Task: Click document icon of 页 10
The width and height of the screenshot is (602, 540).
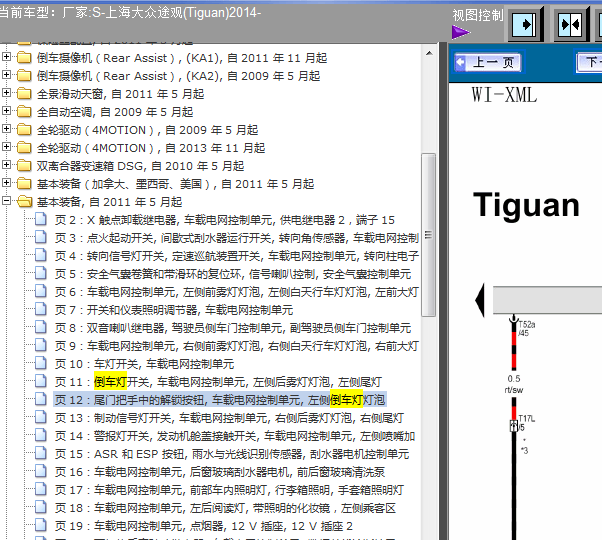Action: point(41,363)
